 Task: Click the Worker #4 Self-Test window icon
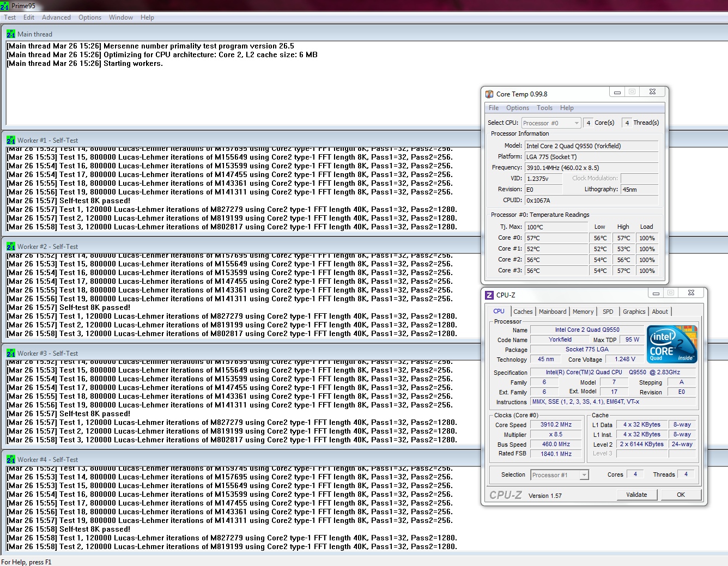(x=11, y=459)
